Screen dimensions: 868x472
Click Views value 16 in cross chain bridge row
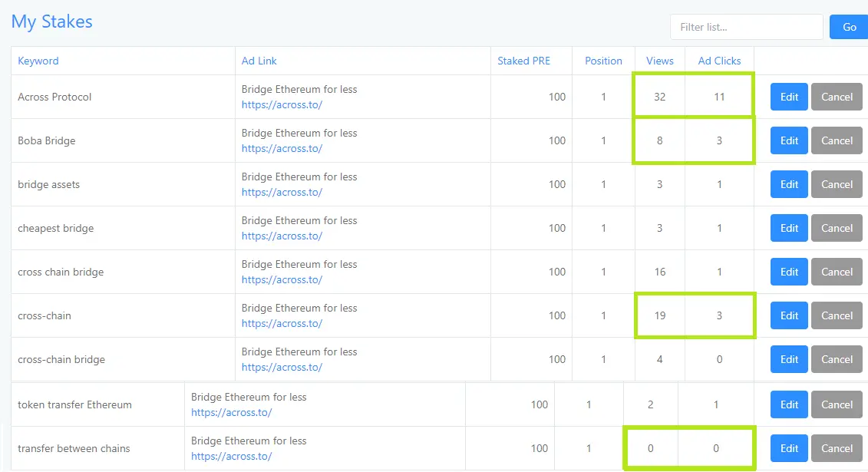click(x=660, y=272)
